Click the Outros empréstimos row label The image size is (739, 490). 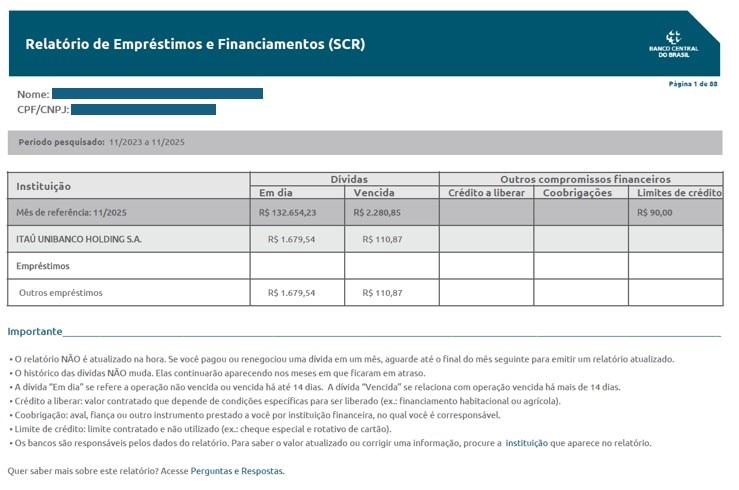(x=61, y=293)
